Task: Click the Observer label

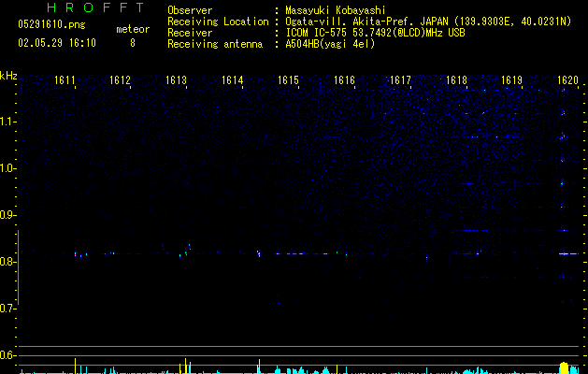Action: pyautogui.click(x=190, y=10)
